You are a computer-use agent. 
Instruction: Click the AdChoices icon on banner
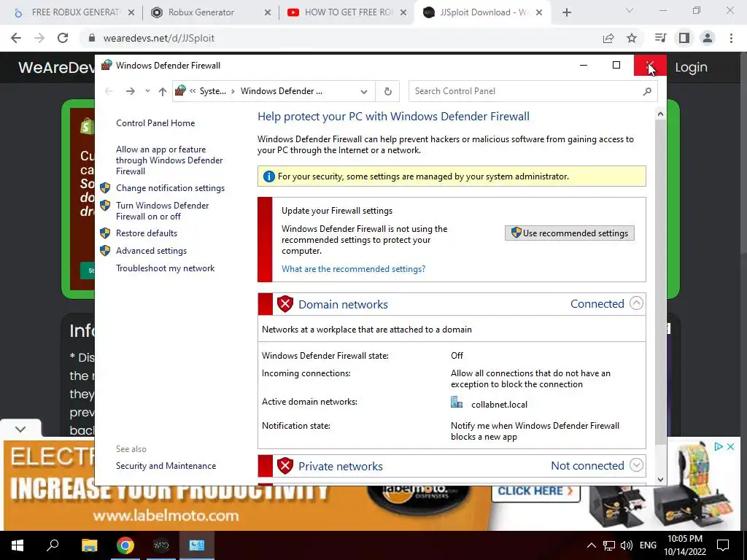click(x=718, y=446)
